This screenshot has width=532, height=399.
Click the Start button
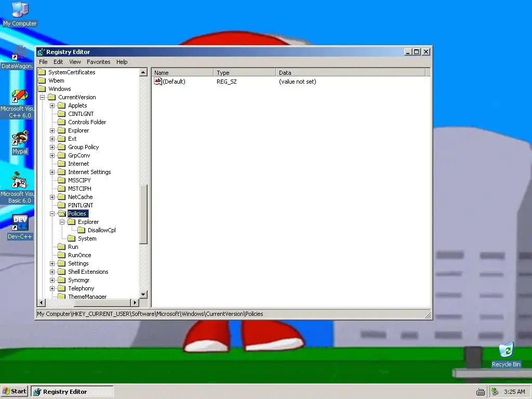tap(14, 391)
